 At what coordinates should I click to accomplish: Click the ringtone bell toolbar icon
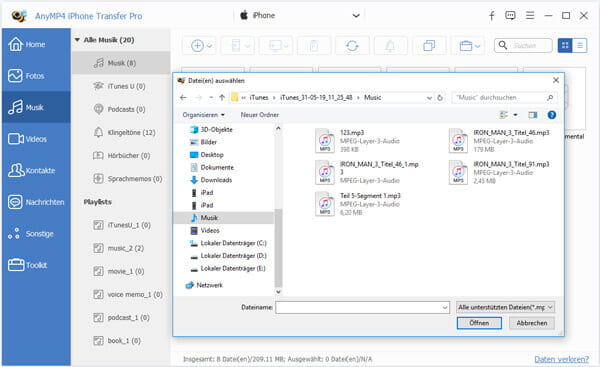(390, 46)
